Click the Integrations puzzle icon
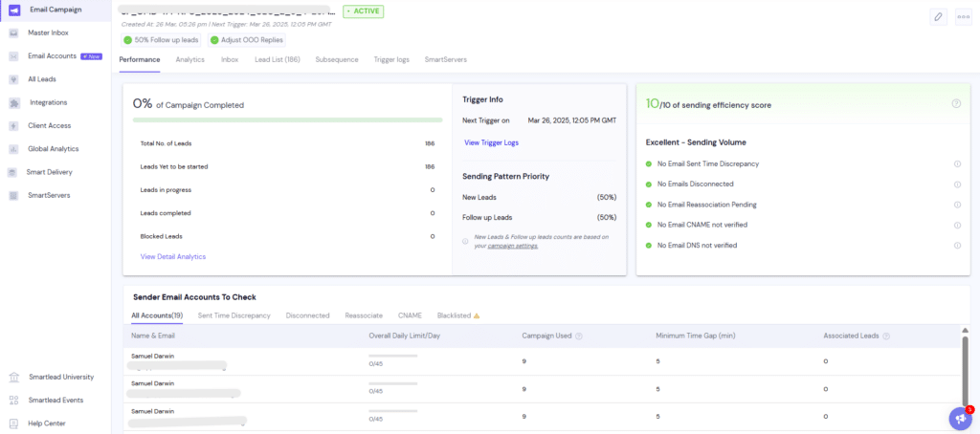Image resolution: width=980 pixels, height=434 pixels. tap(13, 102)
